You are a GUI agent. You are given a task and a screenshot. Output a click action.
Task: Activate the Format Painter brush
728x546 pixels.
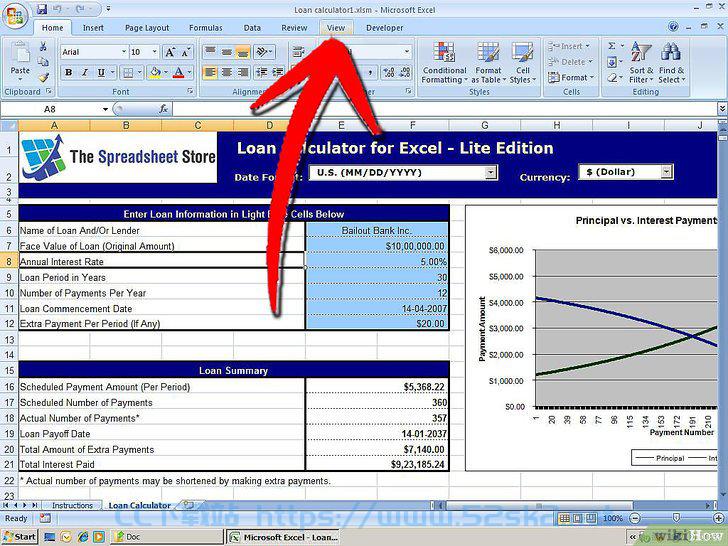(44, 77)
